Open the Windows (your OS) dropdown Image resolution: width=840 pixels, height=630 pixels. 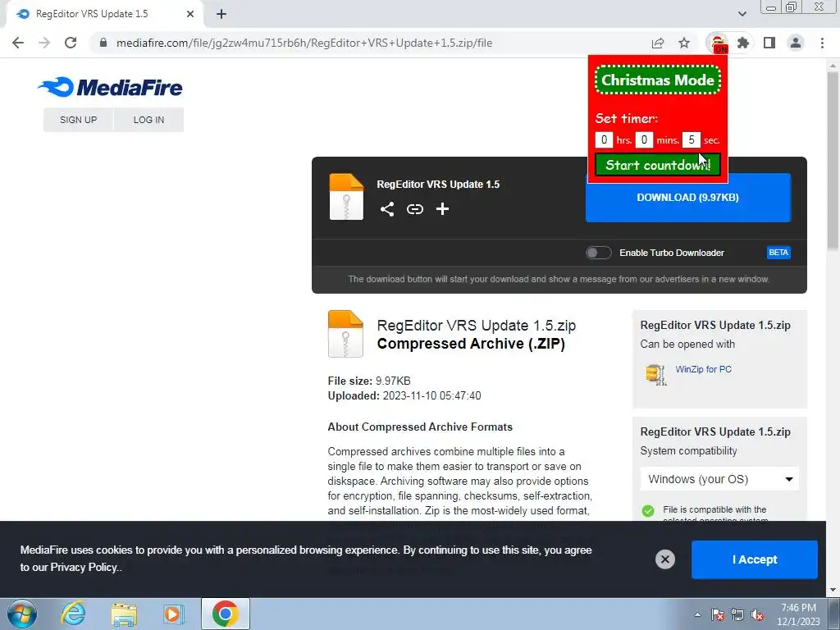pyautogui.click(x=719, y=479)
